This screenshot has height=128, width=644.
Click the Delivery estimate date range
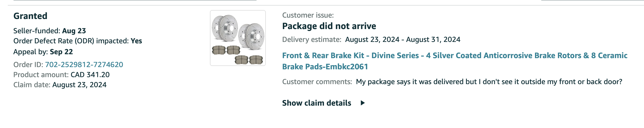[403, 39]
